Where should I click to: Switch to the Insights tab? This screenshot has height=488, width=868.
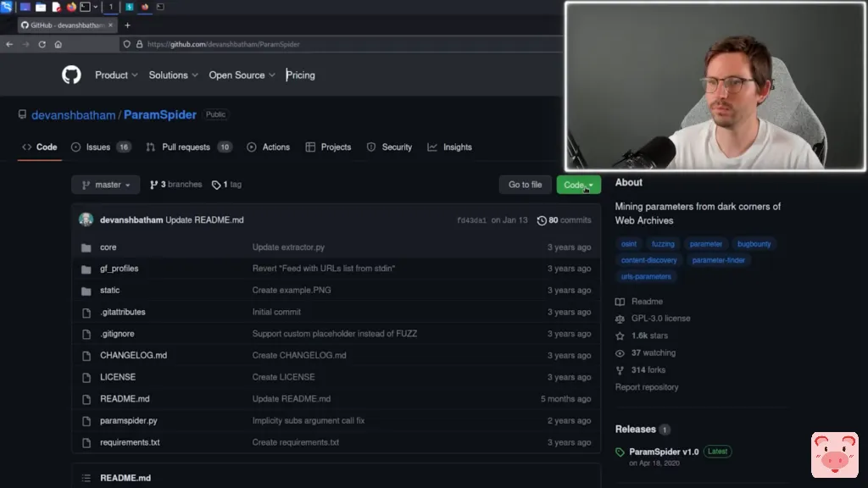tap(450, 147)
